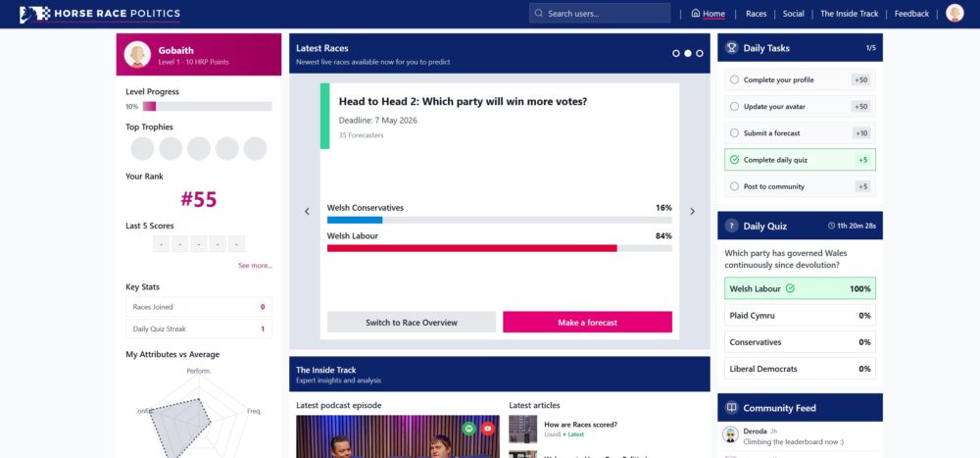Screen dimensions: 980x458
Task: Click the Daily Tasks trophy icon
Action: [731, 48]
